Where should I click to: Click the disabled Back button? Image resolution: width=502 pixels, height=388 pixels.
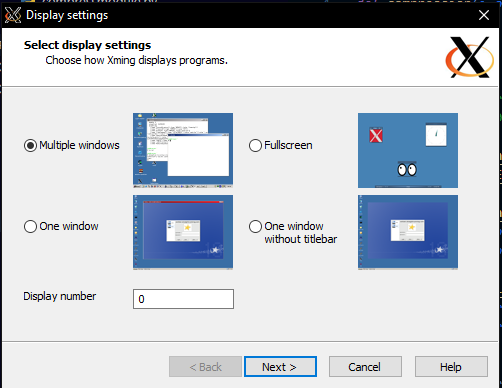pos(205,367)
